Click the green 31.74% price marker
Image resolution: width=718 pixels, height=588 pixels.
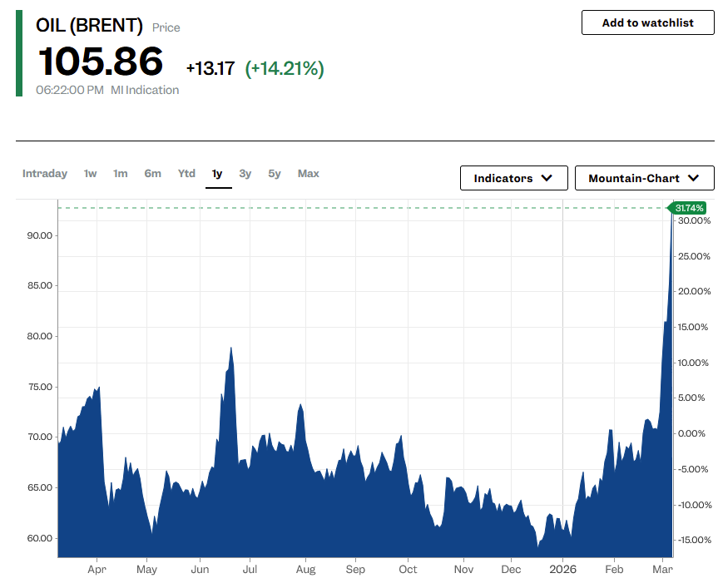tap(690, 208)
